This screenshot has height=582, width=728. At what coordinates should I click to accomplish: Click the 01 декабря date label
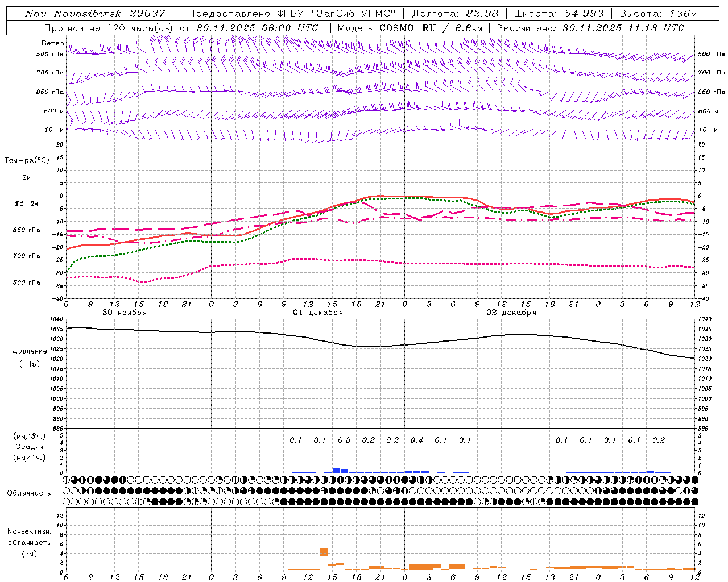(x=318, y=313)
